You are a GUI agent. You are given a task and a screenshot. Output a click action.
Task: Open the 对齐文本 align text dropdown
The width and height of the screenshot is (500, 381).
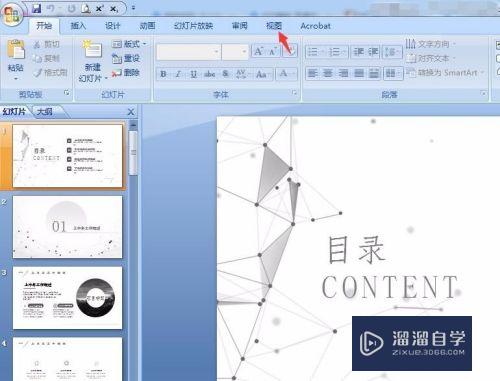431,58
